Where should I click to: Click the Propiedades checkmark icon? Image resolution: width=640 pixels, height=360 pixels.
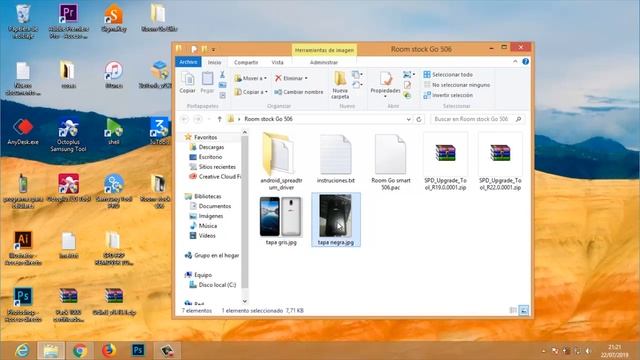385,79
